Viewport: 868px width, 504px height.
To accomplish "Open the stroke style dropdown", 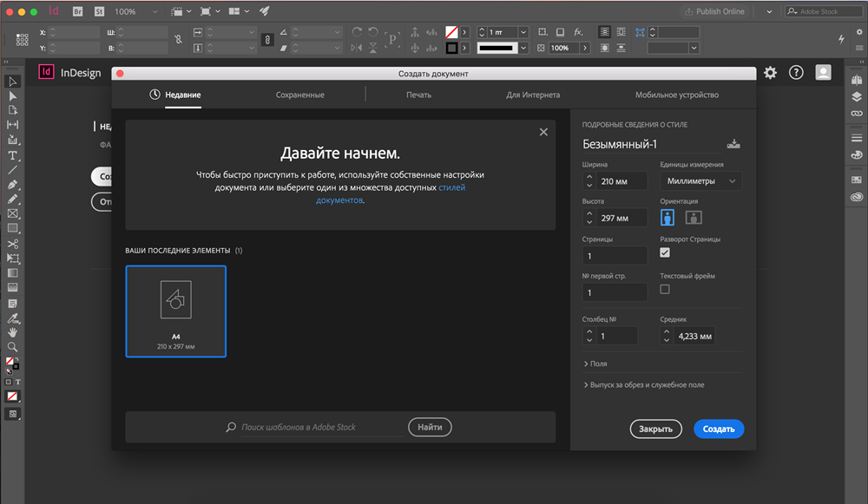I will [x=523, y=48].
